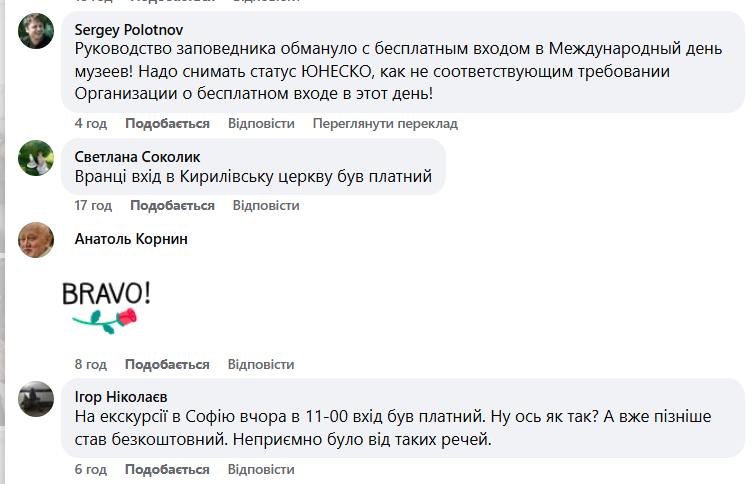
Task: Open Светлана Соколик's profile picture
Action: pyautogui.click(x=37, y=158)
